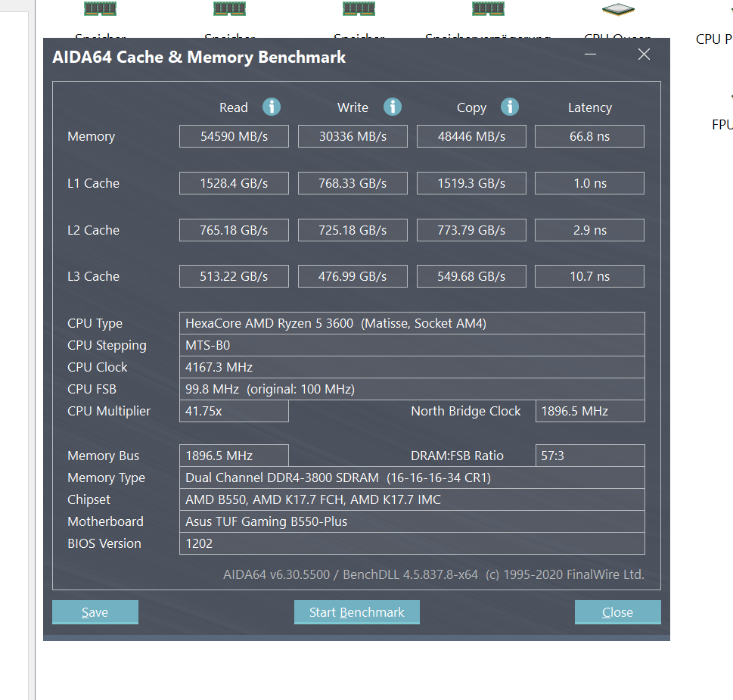Select the Memory Copy value 48446 MB/s
The image size is (733, 700).
(x=471, y=136)
